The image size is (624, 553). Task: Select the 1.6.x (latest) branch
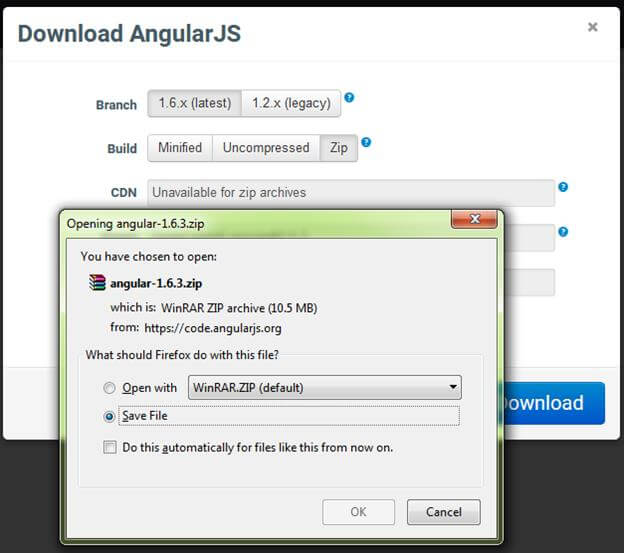click(195, 103)
